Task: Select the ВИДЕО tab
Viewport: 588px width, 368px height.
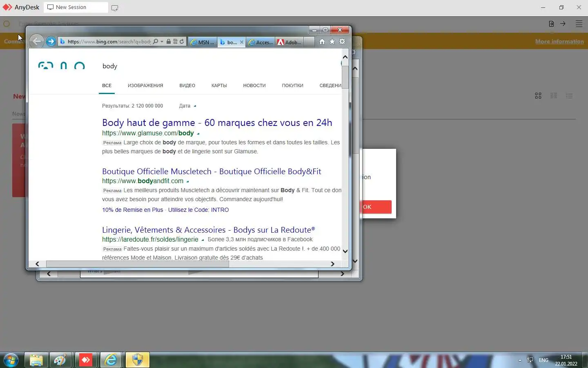Action: click(x=187, y=85)
